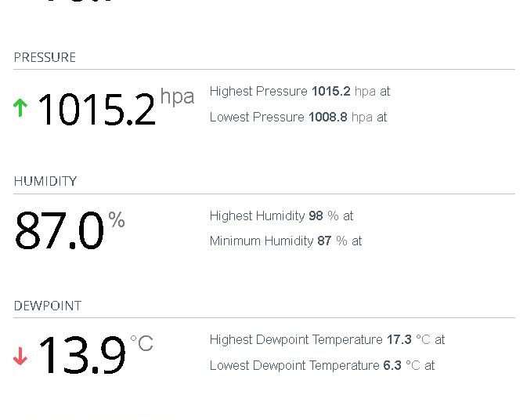This screenshot has height=420, width=527.
Task: Click the percent unit beside humidity reading
Action: pos(117,220)
